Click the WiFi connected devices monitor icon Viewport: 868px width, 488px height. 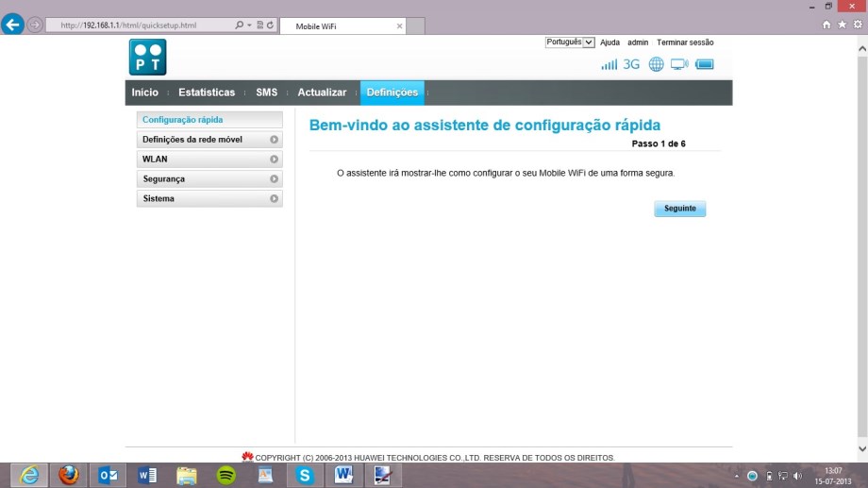coord(679,64)
